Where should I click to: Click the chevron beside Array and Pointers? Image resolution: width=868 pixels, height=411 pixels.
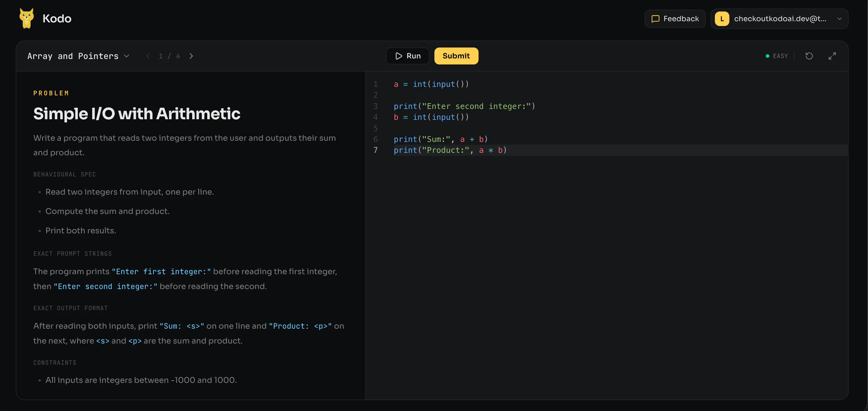click(x=127, y=56)
